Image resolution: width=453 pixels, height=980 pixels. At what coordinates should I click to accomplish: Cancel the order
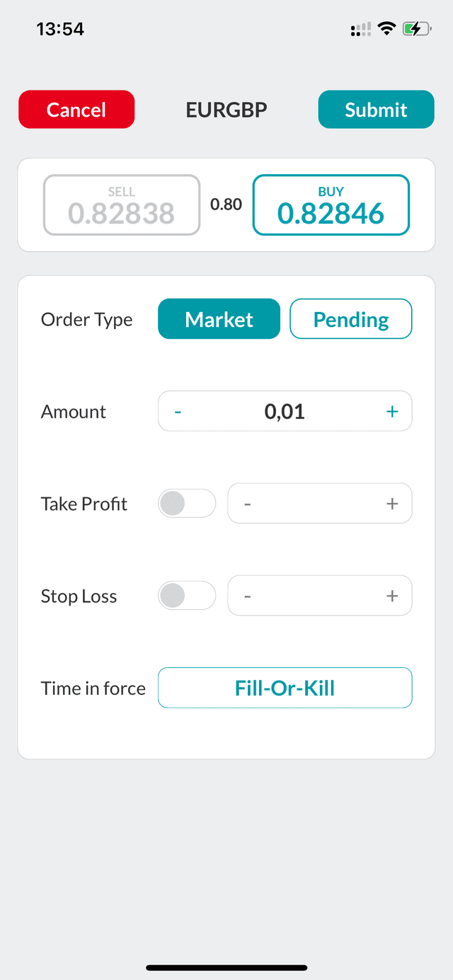coord(76,109)
